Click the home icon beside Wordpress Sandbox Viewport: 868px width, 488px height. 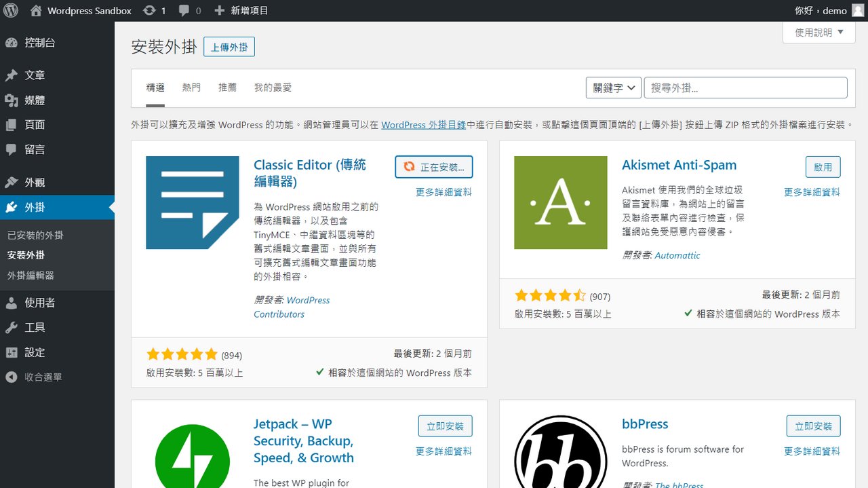point(36,10)
